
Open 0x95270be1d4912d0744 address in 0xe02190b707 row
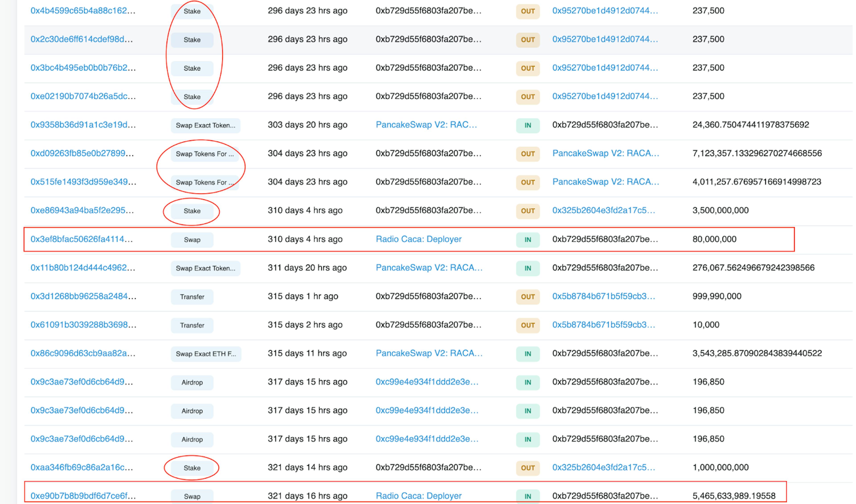pos(605,97)
